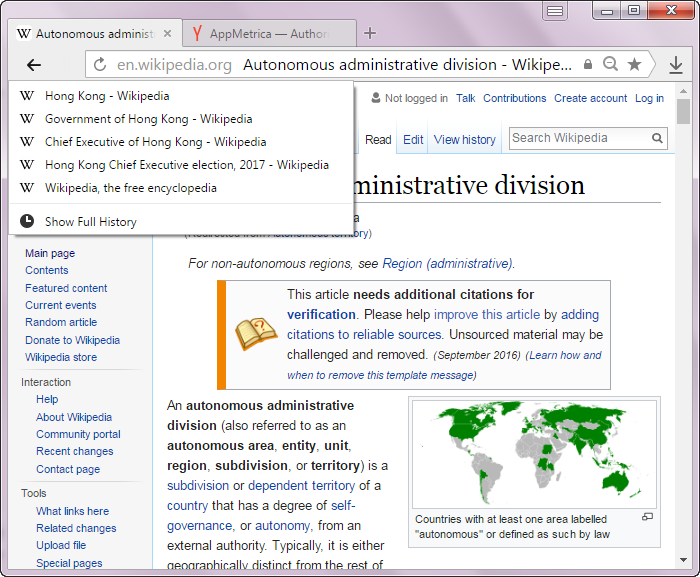
Task: Click Create account link
Action: [590, 98]
